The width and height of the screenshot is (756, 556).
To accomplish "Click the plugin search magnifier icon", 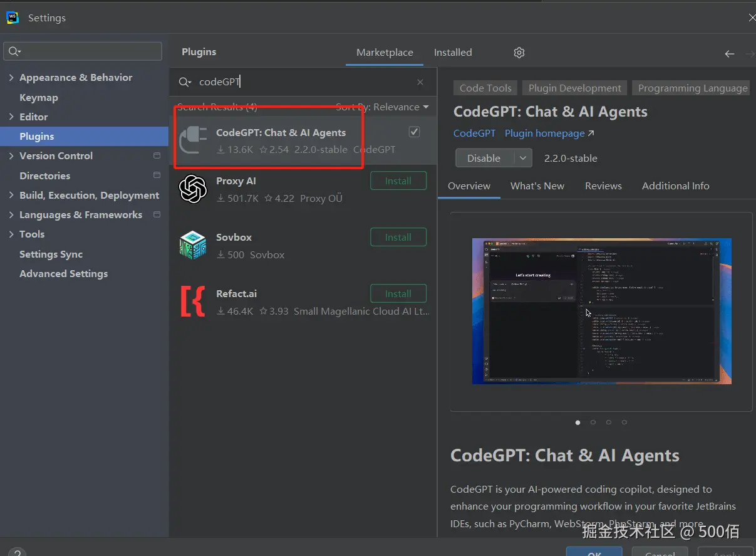I will pos(185,82).
